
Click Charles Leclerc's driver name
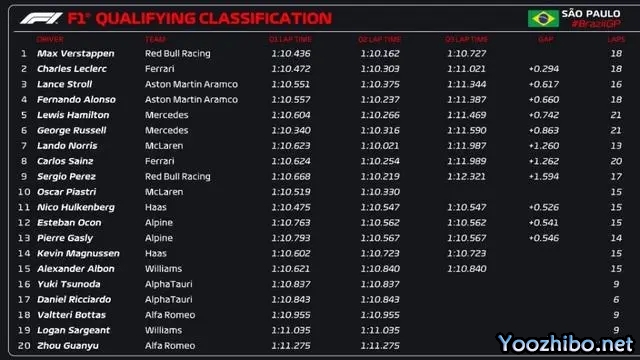click(x=72, y=69)
